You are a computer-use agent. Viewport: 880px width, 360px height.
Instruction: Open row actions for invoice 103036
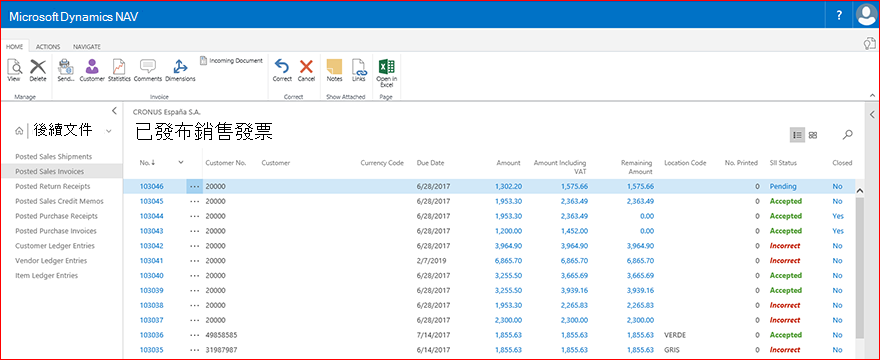pyautogui.click(x=195, y=335)
